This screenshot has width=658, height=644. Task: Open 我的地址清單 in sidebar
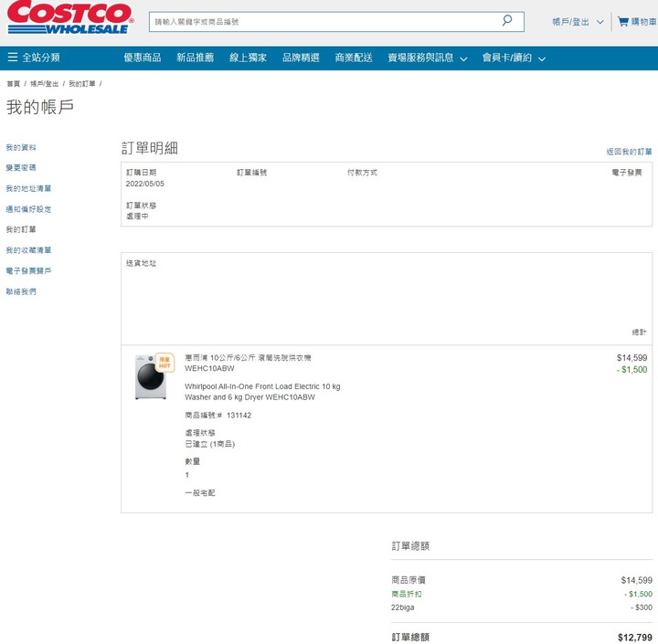28,188
